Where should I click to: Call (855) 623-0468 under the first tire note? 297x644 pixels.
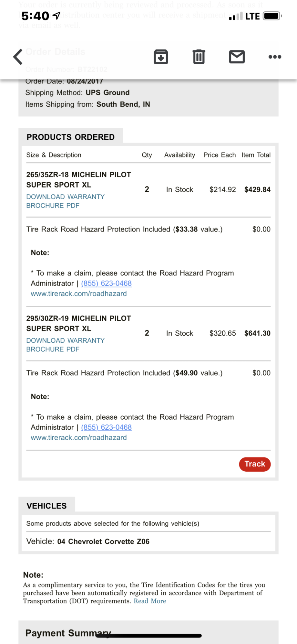point(107,284)
